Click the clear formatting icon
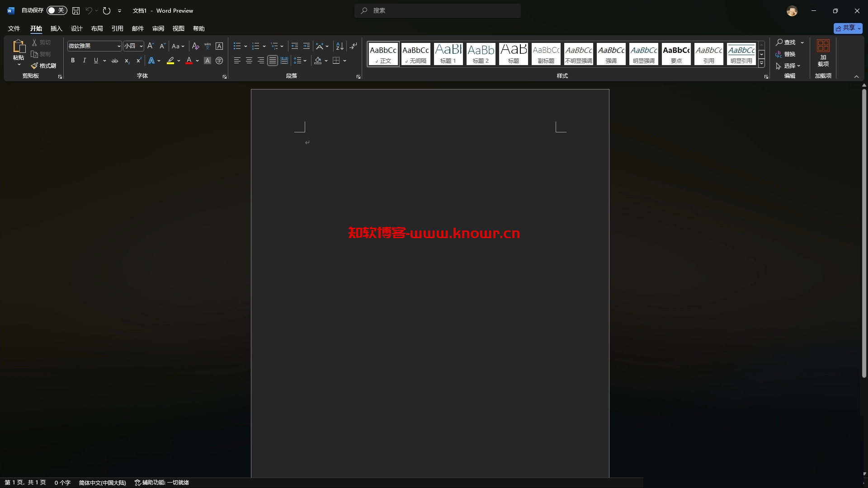 click(x=195, y=46)
